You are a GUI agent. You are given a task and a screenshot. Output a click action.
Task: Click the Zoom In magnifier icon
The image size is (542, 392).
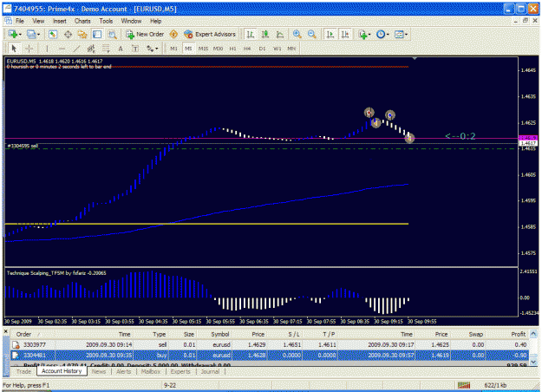(x=297, y=34)
